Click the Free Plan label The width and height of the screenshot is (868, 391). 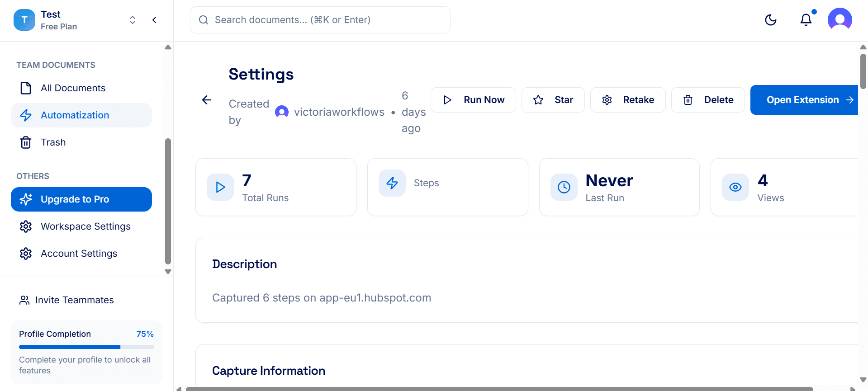59,27
